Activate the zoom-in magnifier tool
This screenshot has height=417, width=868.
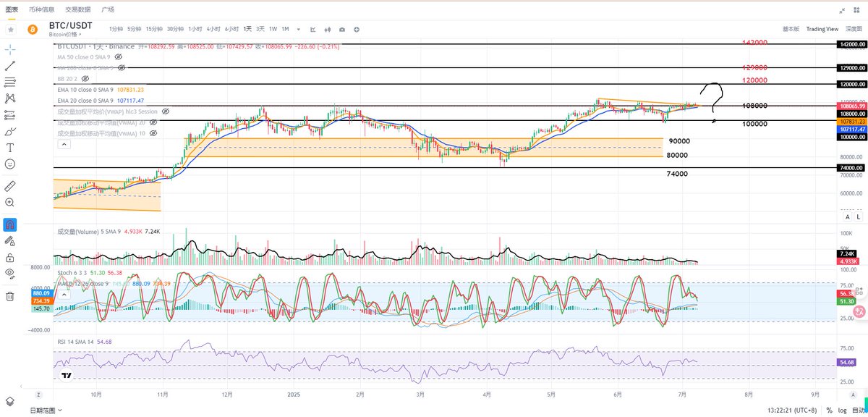pyautogui.click(x=10, y=203)
